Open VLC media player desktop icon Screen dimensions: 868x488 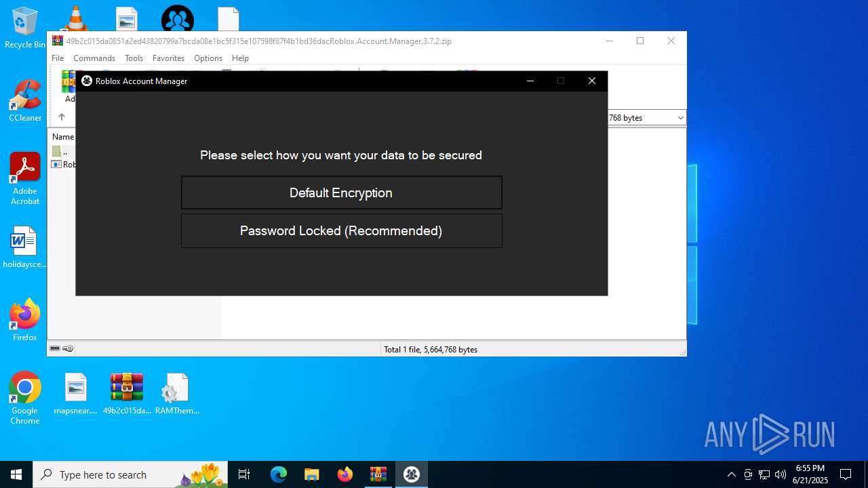[76, 18]
